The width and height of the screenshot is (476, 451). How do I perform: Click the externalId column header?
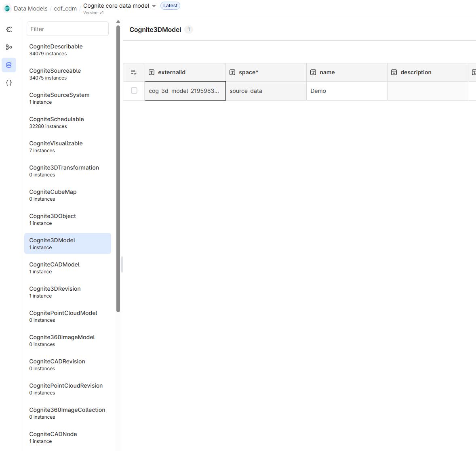[185, 72]
